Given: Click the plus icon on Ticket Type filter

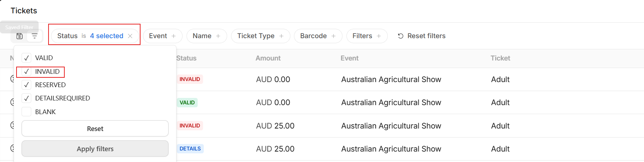Looking at the screenshot, I should [281, 36].
